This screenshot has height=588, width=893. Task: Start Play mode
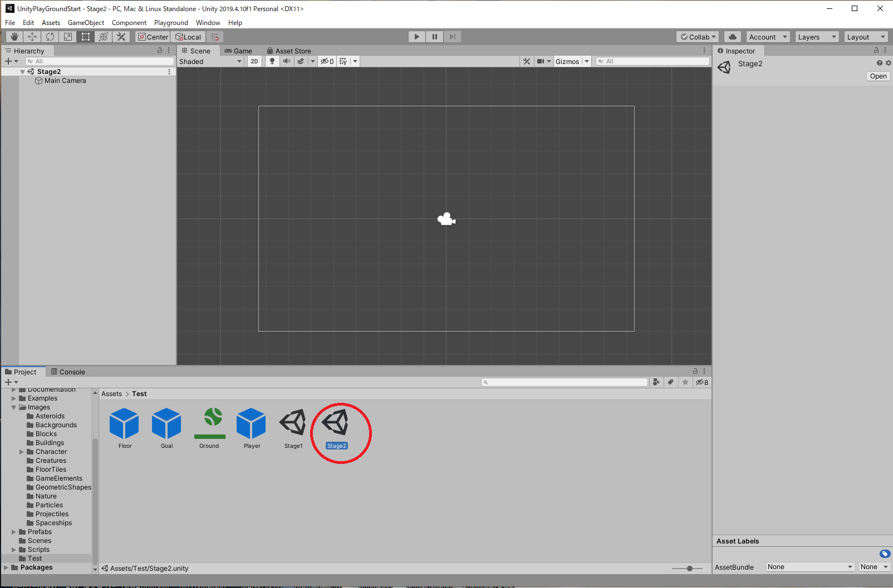point(416,37)
